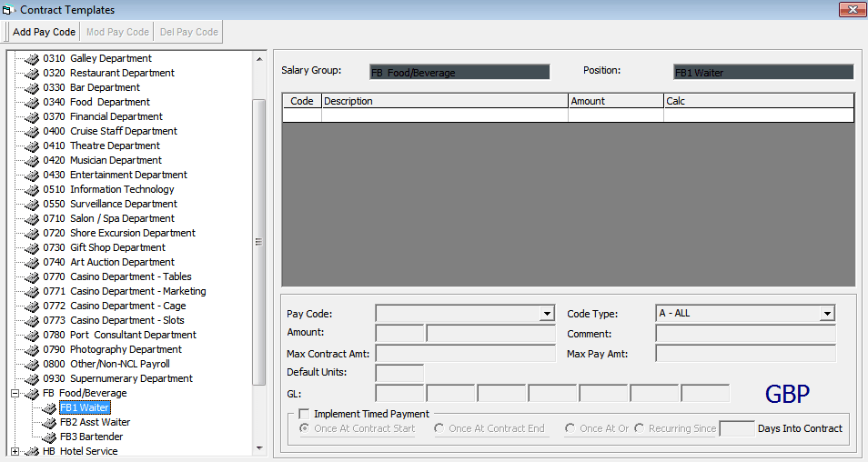
Task: Select the Once At Contract Start radio button
Action: point(304,428)
